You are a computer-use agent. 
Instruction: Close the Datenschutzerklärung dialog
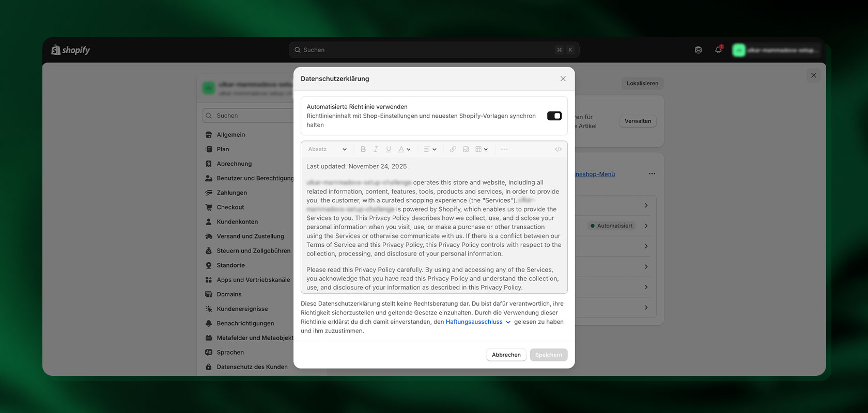pos(563,79)
